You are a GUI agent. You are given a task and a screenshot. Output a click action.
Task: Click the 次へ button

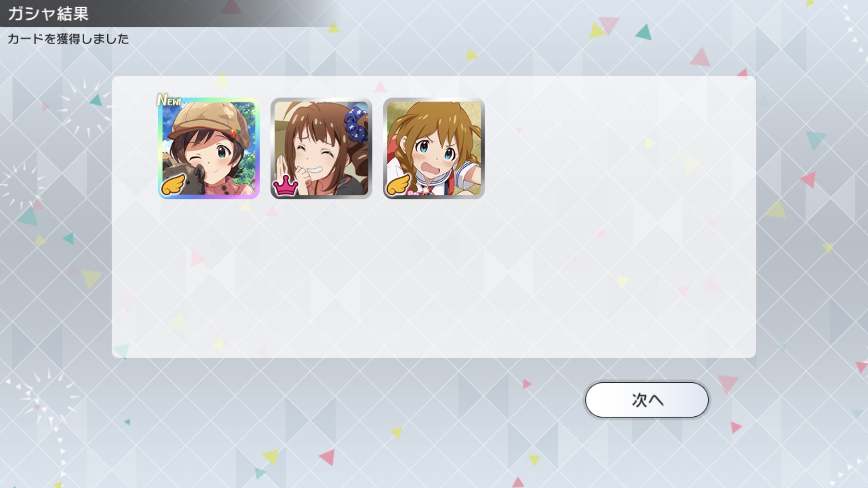point(647,400)
